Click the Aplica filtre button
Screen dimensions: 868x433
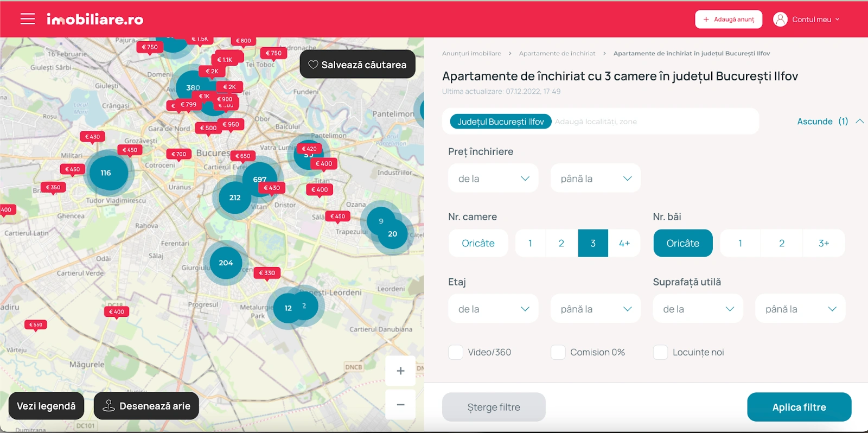799,407
